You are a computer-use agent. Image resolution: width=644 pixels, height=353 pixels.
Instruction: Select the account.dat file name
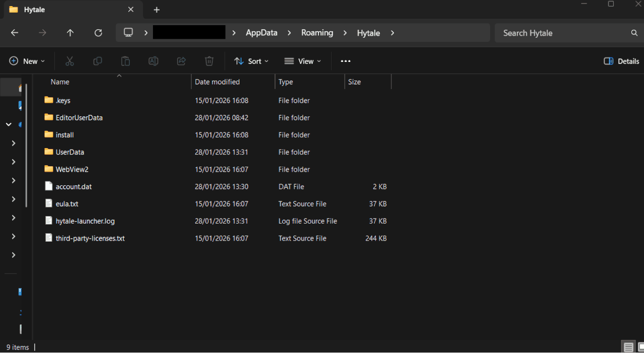pos(73,186)
